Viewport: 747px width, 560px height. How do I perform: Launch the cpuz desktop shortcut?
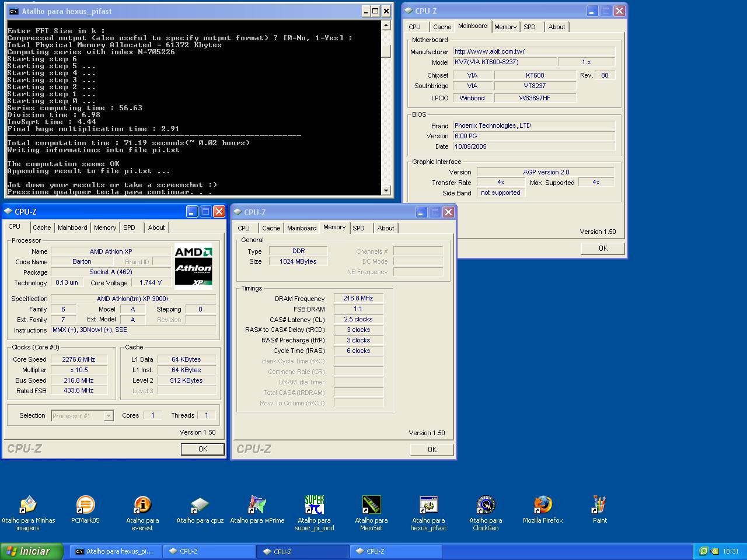(x=200, y=505)
